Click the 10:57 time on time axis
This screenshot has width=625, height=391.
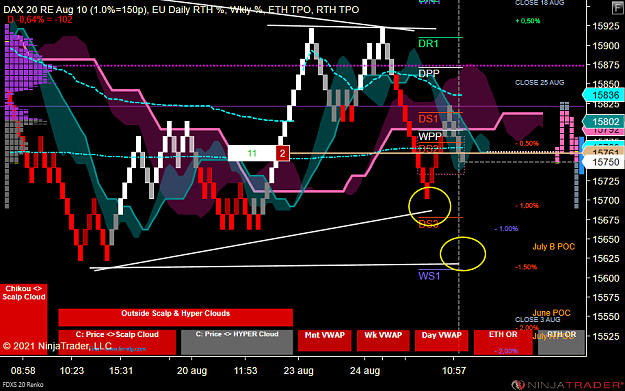coord(454,371)
